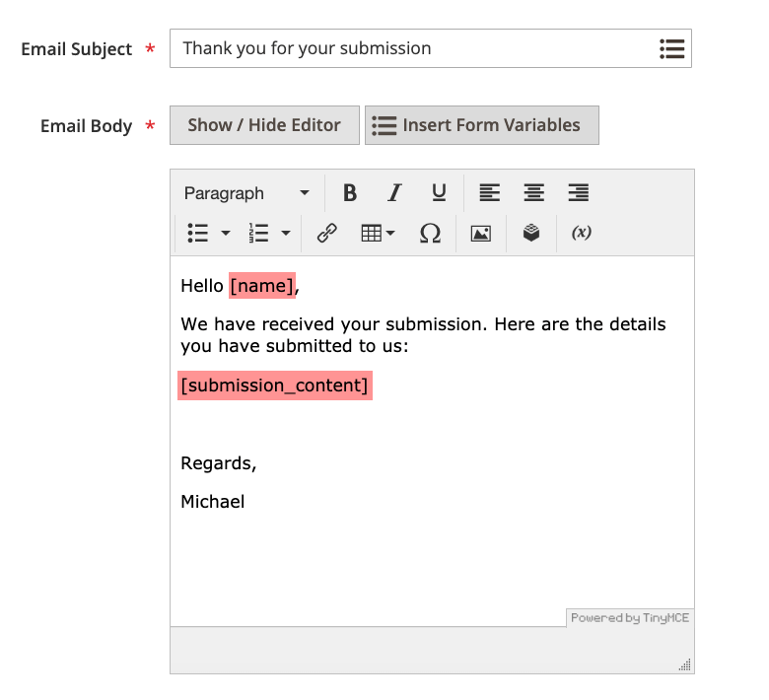This screenshot has width=769, height=700.
Task: Center align the email body text
Action: pos(533,193)
